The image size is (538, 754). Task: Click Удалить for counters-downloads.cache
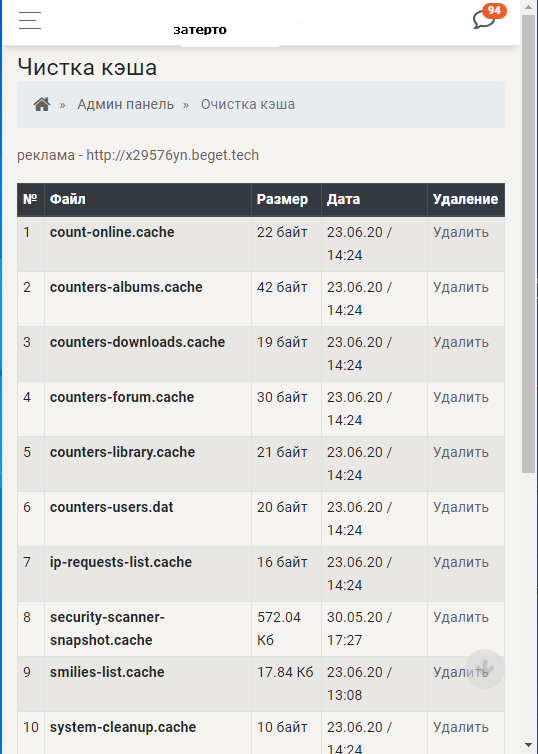click(461, 342)
